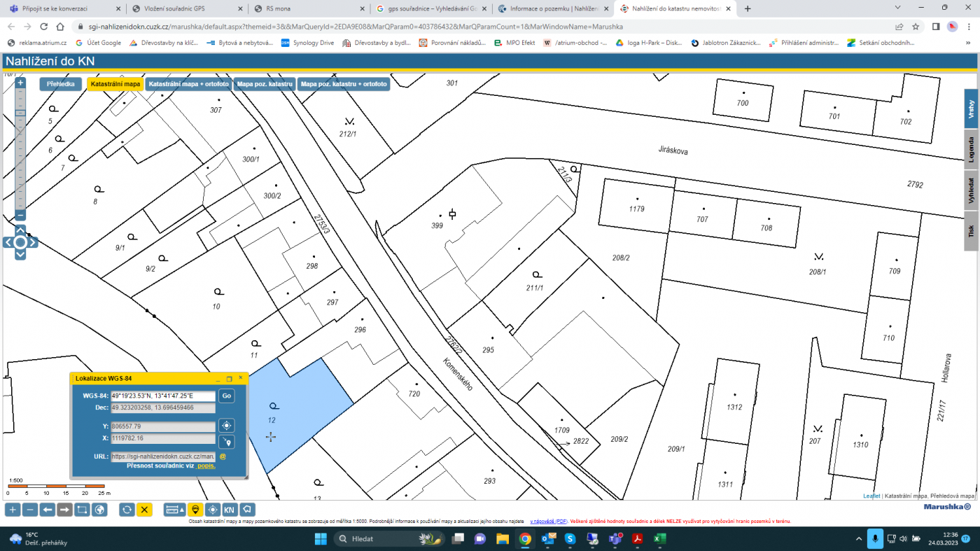980x551 pixels.
Task: Click the KN info tool button
Action: tap(230, 510)
